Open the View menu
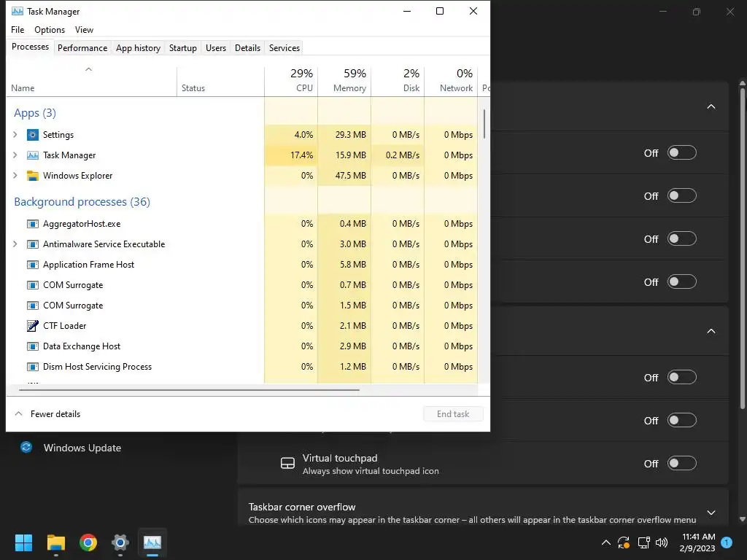Viewport: 747px width, 560px height. (x=85, y=29)
